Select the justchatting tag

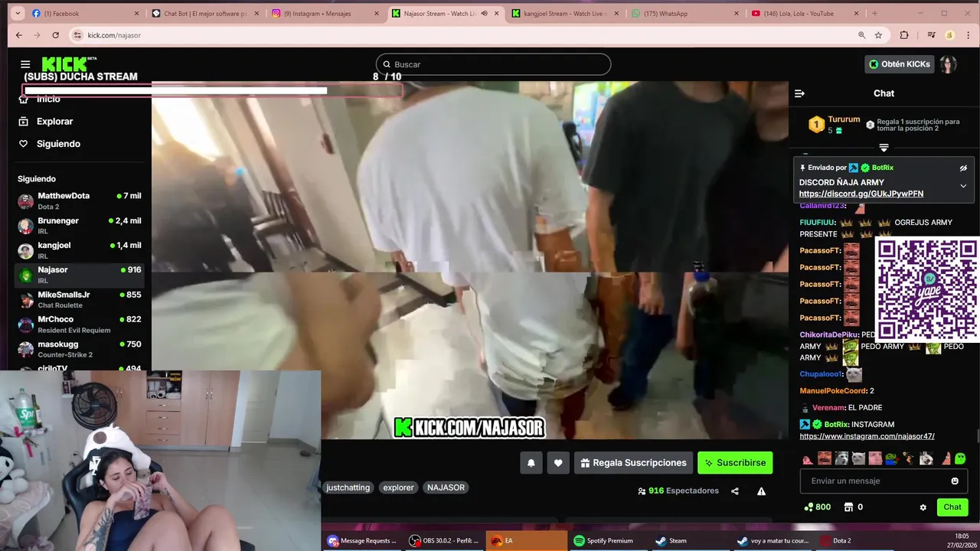348,487
